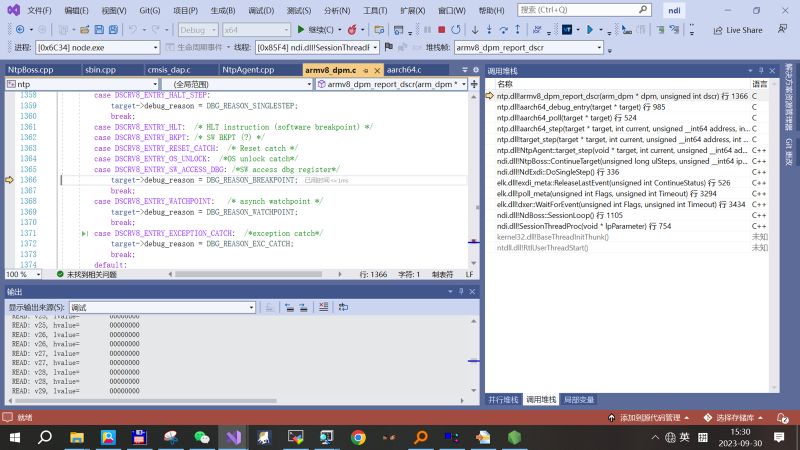
Task: Switch to the Locals (局部变量) tab
Action: point(579,399)
